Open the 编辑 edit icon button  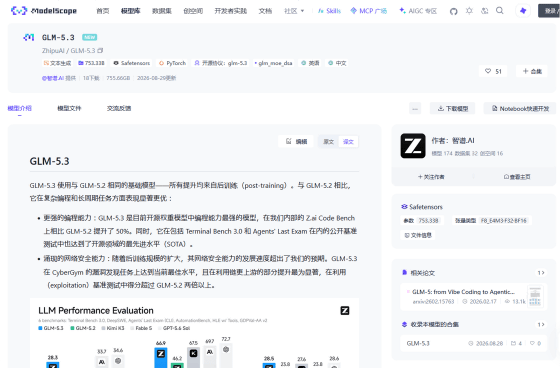296,141
